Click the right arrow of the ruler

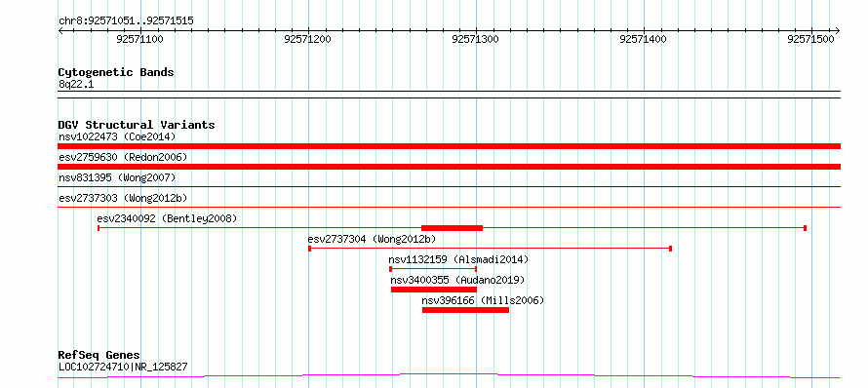[838, 31]
